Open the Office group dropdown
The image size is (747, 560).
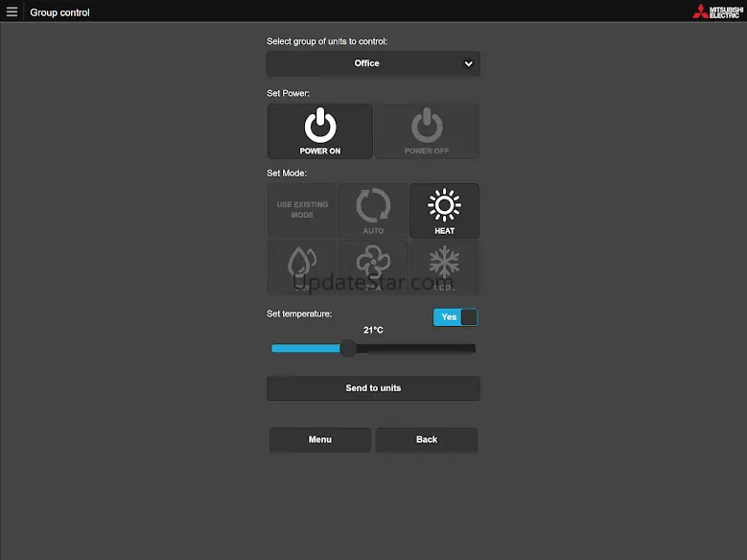(373, 63)
